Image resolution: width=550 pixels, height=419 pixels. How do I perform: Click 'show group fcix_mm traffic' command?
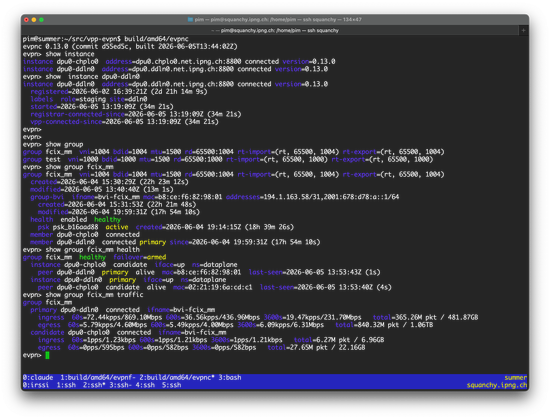click(x=94, y=295)
